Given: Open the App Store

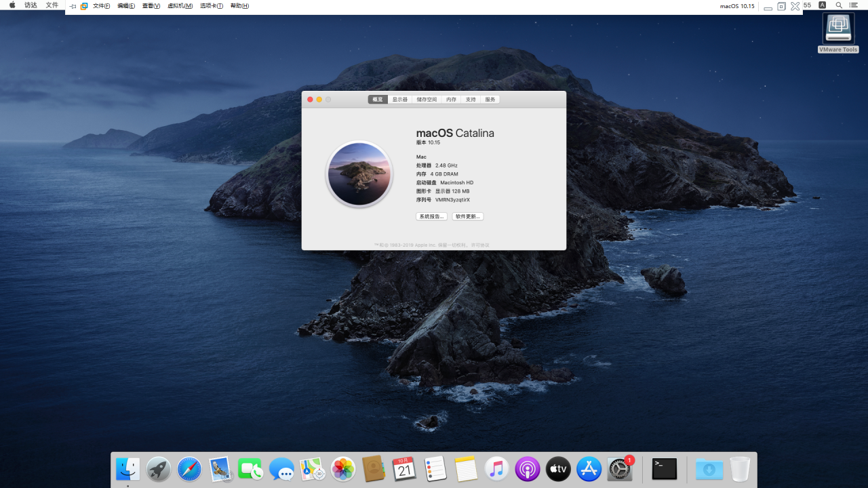Looking at the screenshot, I should point(589,468).
